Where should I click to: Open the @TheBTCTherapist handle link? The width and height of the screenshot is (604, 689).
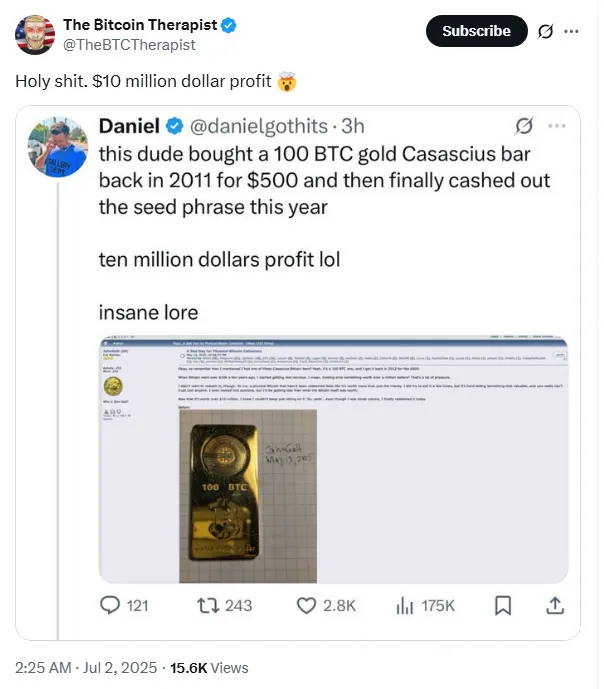click(x=129, y=45)
